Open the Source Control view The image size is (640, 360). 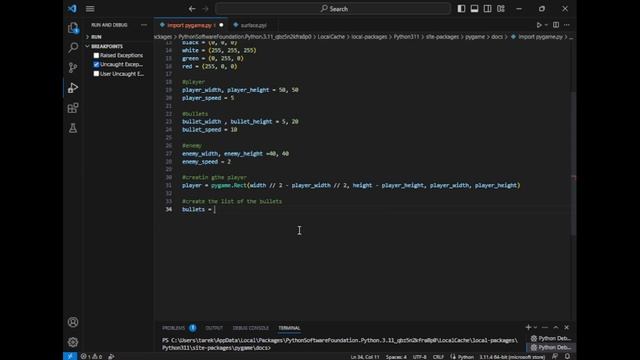click(73, 67)
